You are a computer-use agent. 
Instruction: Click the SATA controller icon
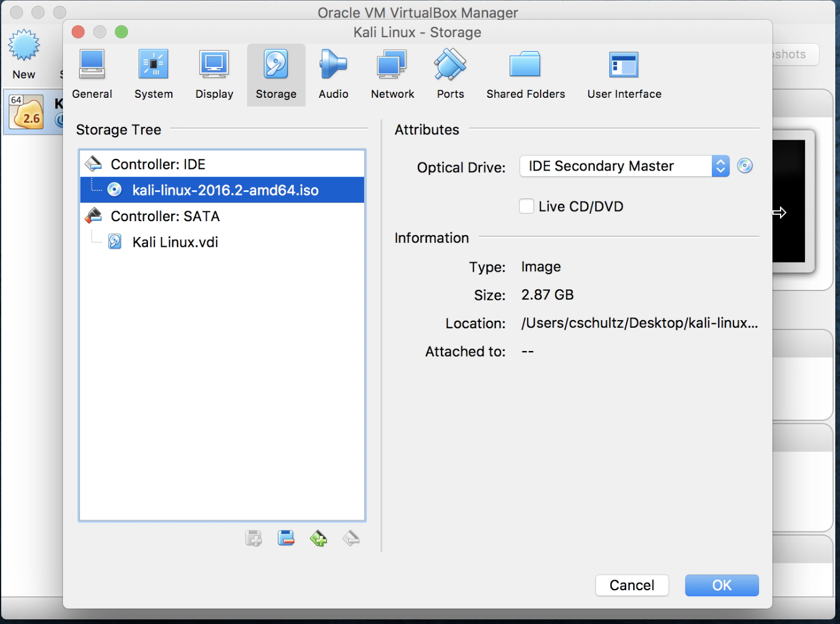(93, 216)
